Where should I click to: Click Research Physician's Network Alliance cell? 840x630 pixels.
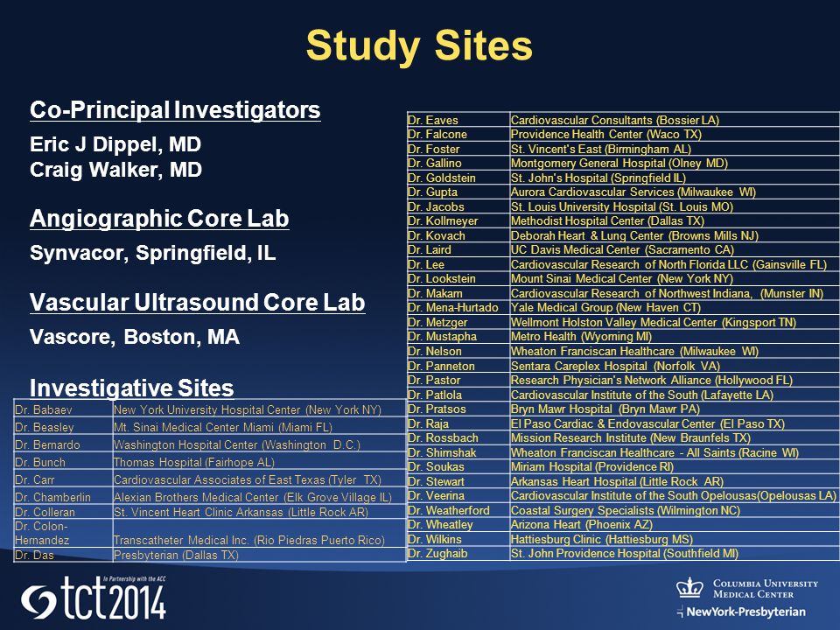(x=675, y=381)
